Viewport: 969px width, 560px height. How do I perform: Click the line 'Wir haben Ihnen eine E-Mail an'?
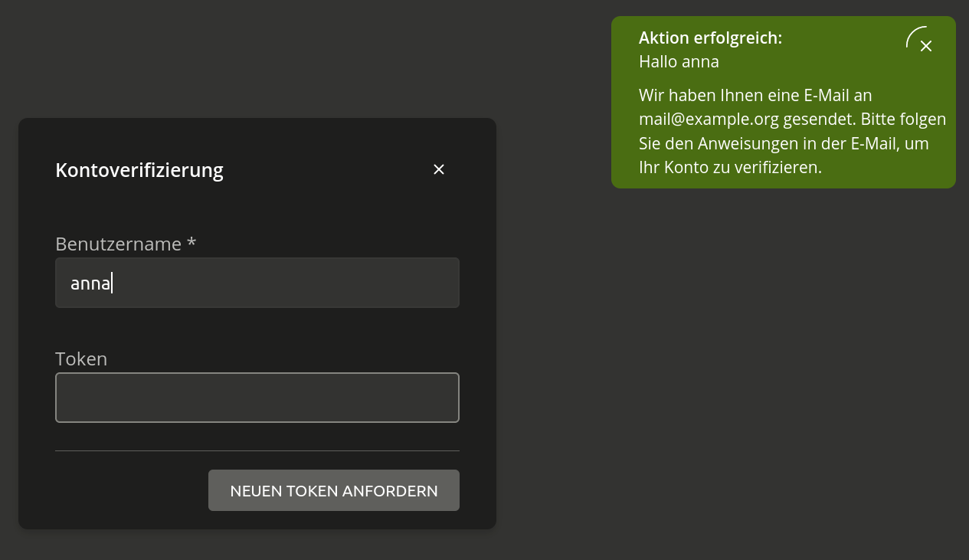coord(755,96)
